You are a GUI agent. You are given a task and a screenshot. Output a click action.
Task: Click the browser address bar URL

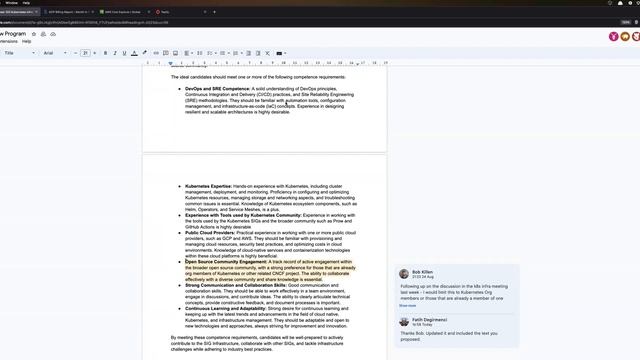(84, 22)
